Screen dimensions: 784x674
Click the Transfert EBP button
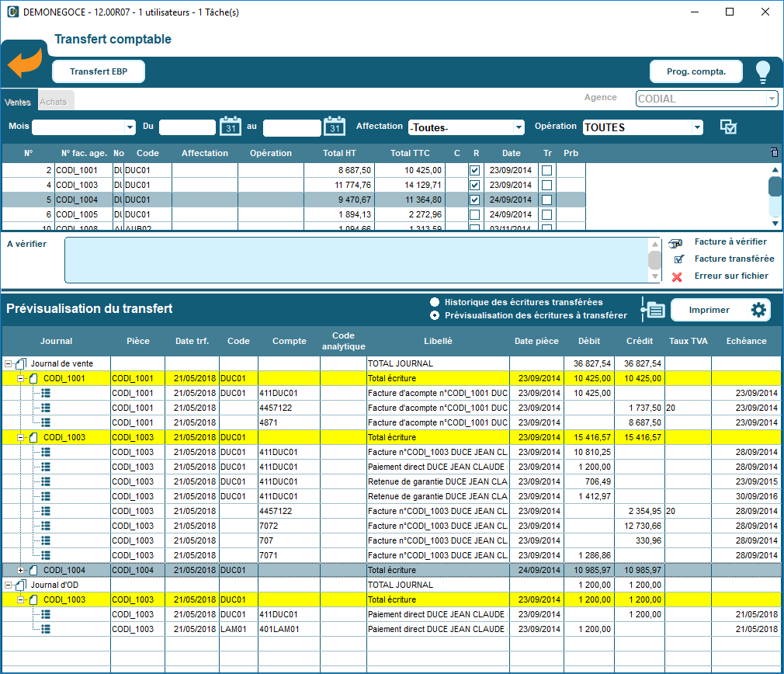pos(99,71)
